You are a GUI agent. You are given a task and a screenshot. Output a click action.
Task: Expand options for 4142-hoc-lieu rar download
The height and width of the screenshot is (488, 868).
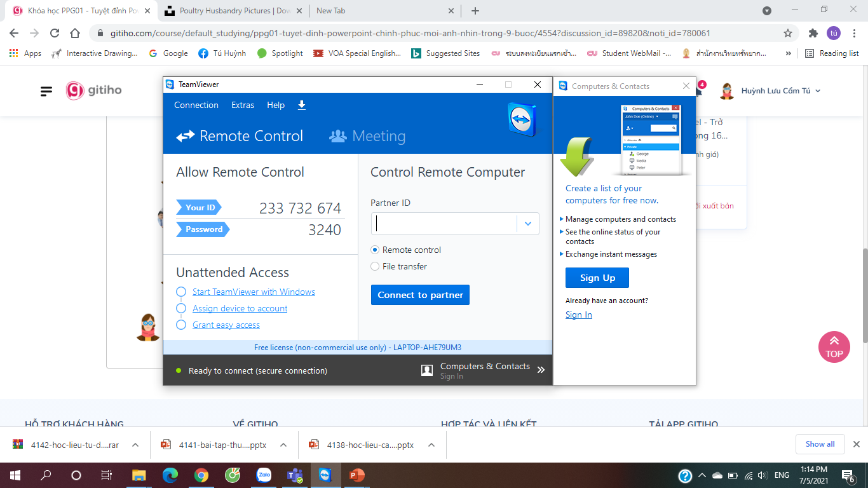pos(135,445)
